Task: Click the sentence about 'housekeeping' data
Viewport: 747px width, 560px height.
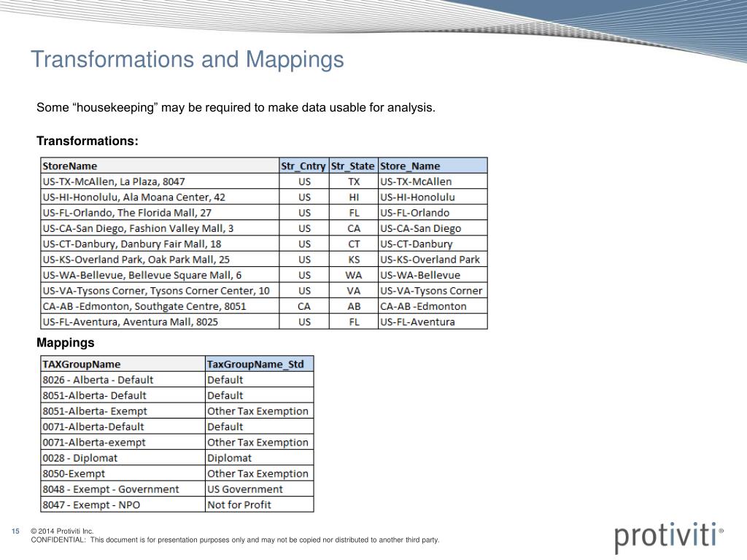Action: [x=236, y=108]
